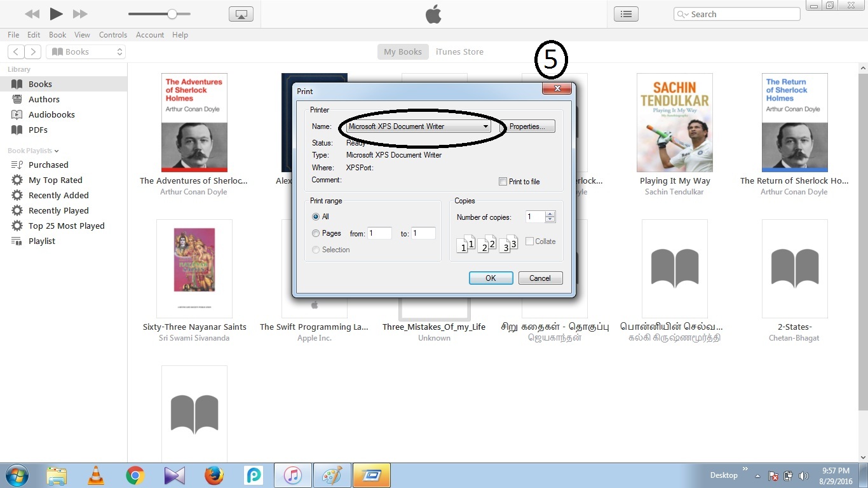Select the Pages print range option
The height and width of the screenshot is (488, 868).
click(316, 233)
